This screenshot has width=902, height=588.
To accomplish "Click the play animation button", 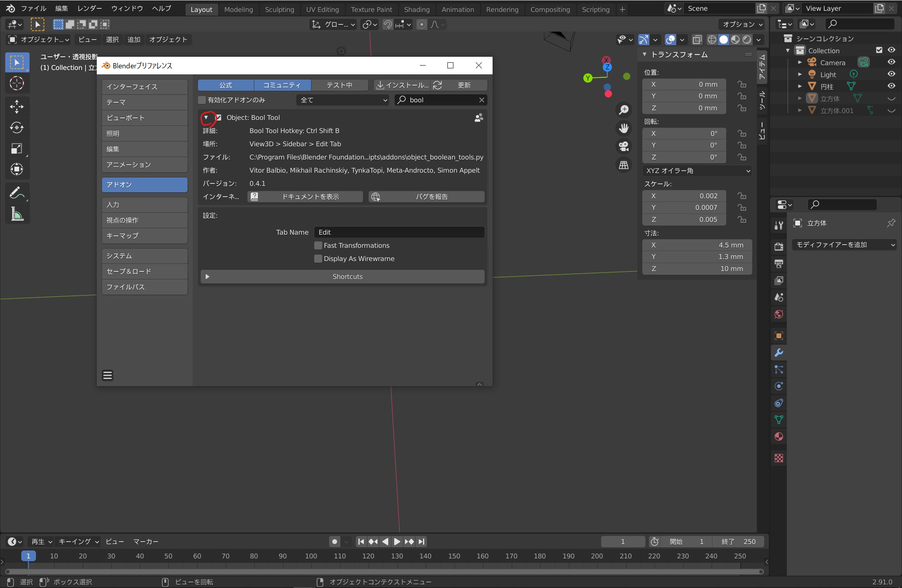I will tap(397, 542).
